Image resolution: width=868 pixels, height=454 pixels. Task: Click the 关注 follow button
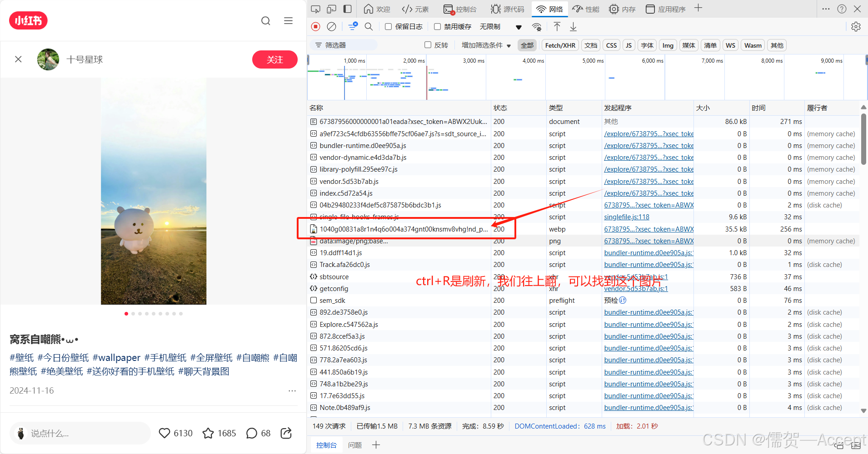coord(274,59)
